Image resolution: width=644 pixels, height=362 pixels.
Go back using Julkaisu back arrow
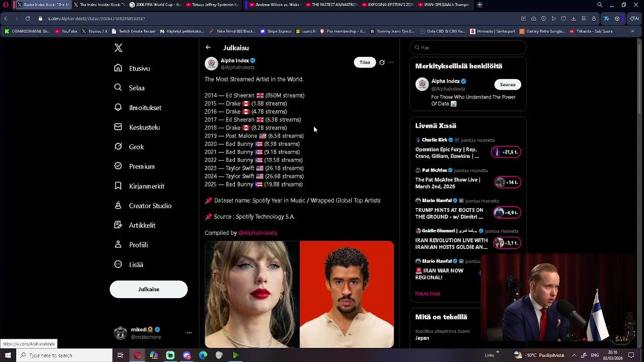pos(208,47)
